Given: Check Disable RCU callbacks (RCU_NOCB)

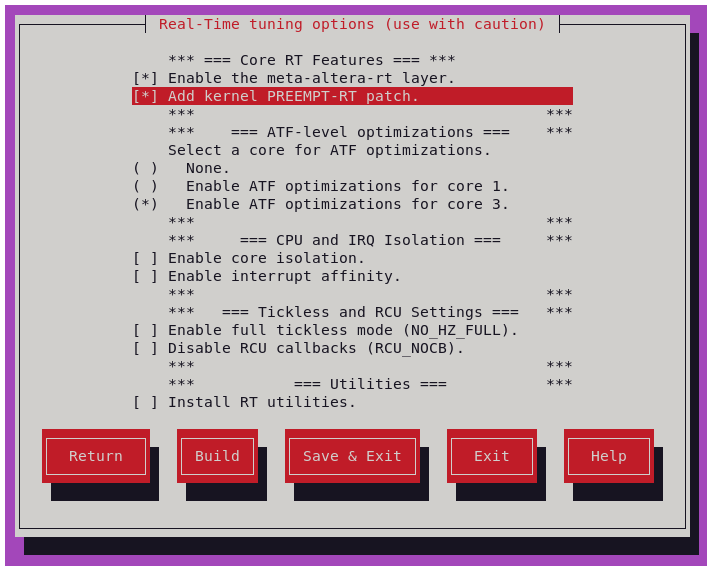Looking at the screenshot, I should coord(145,348).
